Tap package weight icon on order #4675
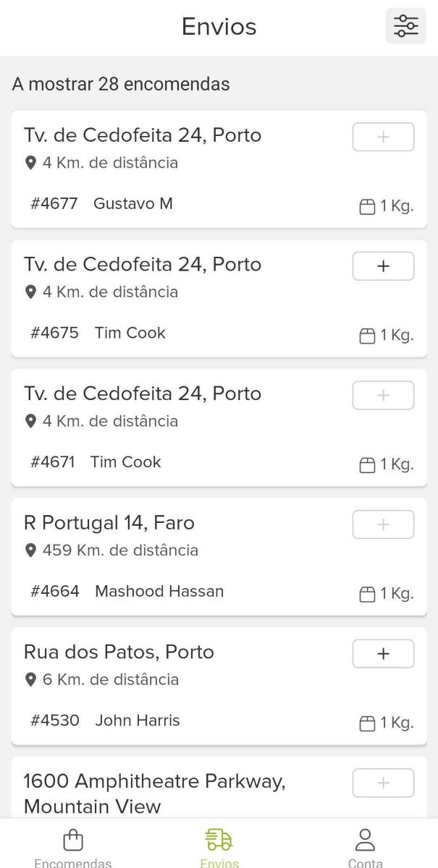 point(367,336)
